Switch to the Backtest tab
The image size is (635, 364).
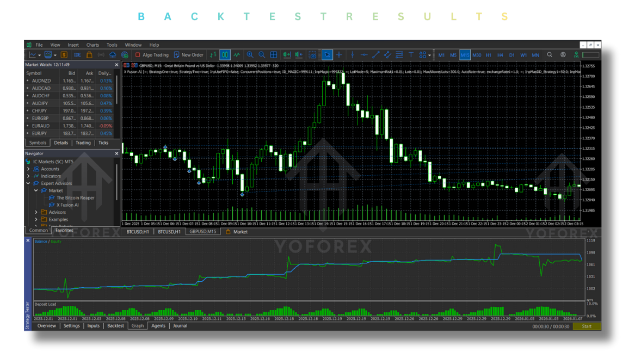115,326
